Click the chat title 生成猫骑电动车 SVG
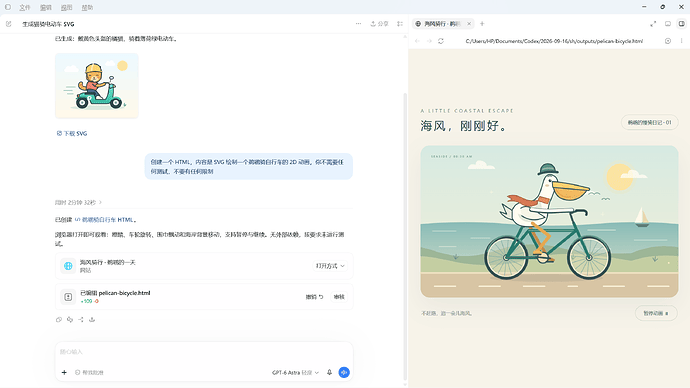The width and height of the screenshot is (690, 388). (48, 24)
